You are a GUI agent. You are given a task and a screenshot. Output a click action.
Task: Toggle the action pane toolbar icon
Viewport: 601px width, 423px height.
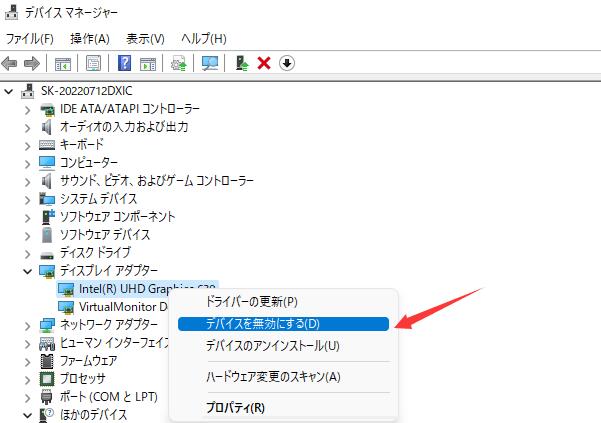click(x=148, y=64)
